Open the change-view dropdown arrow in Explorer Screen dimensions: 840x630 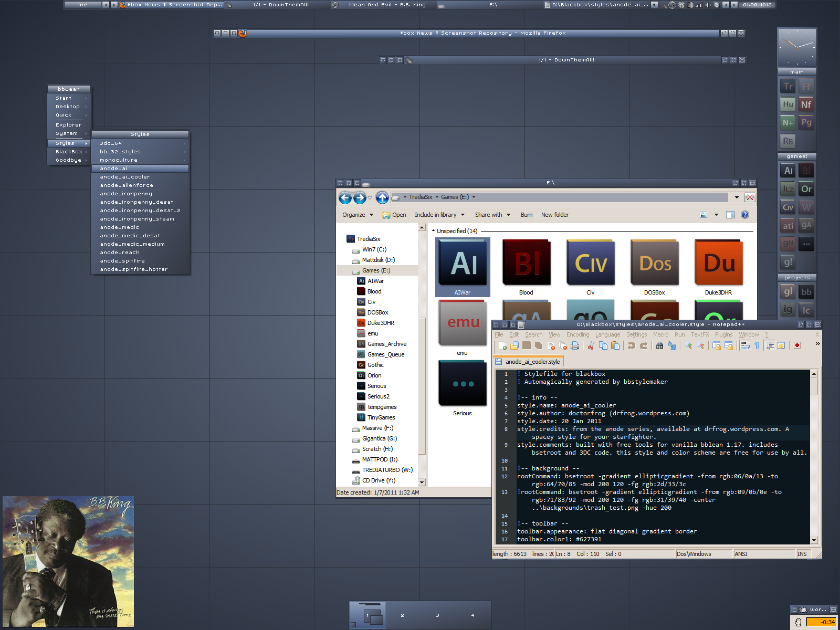716,215
